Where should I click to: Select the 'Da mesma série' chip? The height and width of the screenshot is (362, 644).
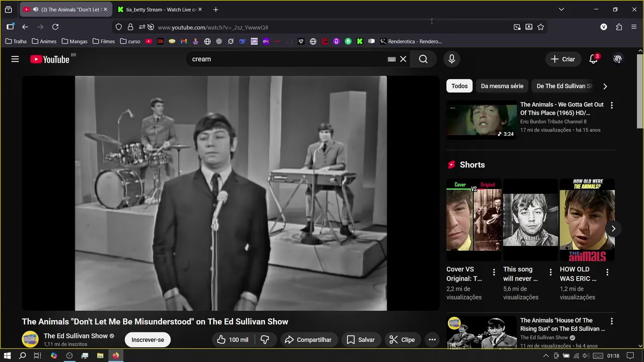pyautogui.click(x=502, y=86)
